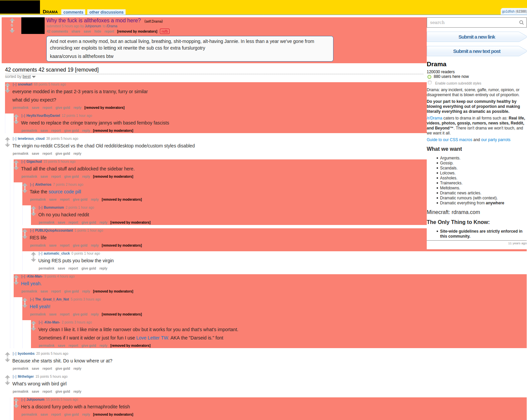527x420 pixels.
Task: Upvote automatic_cluck's comment
Action: [33, 254]
